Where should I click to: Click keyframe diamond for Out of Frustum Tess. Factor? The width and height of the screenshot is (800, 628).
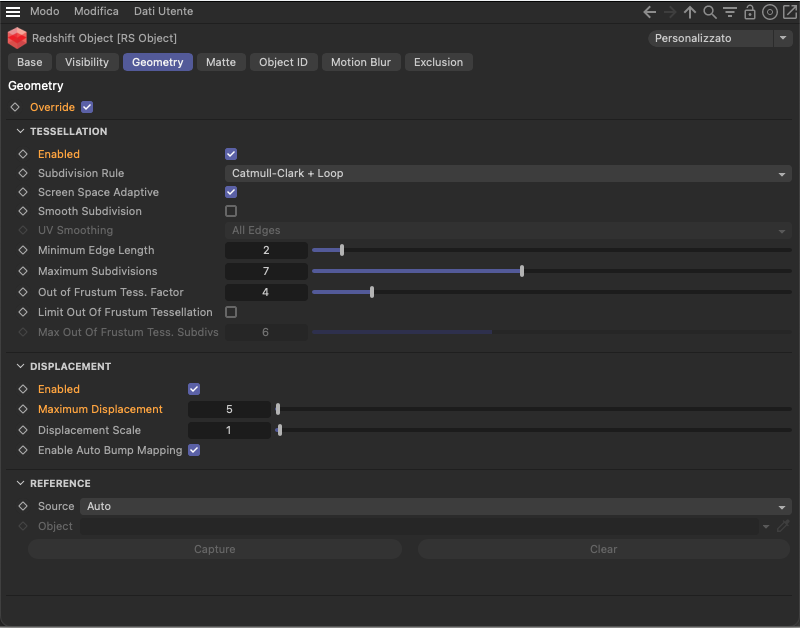coord(23,292)
